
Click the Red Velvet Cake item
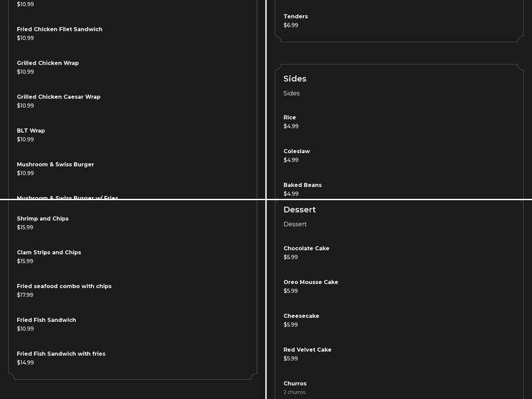point(307,350)
